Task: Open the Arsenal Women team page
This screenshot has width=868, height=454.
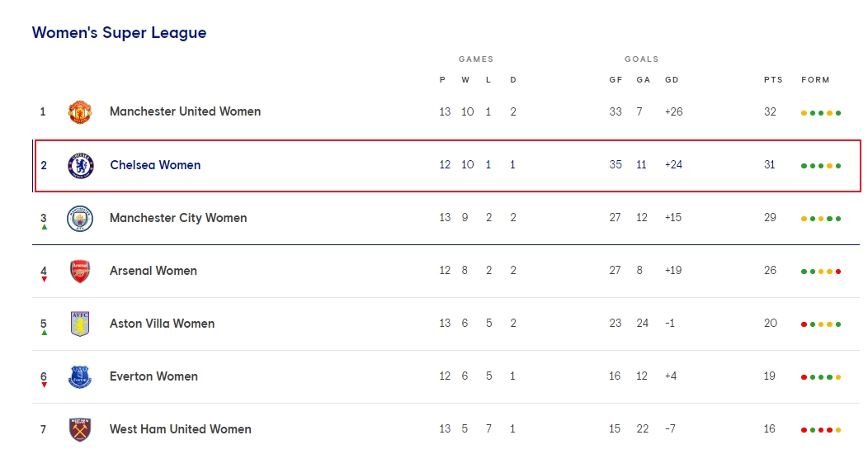Action: pyautogui.click(x=153, y=271)
